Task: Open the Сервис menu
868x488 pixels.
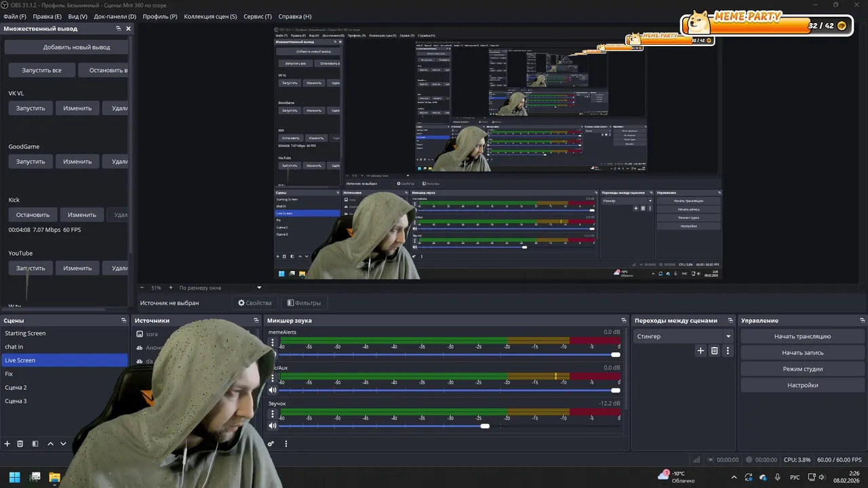Action: 258,16
